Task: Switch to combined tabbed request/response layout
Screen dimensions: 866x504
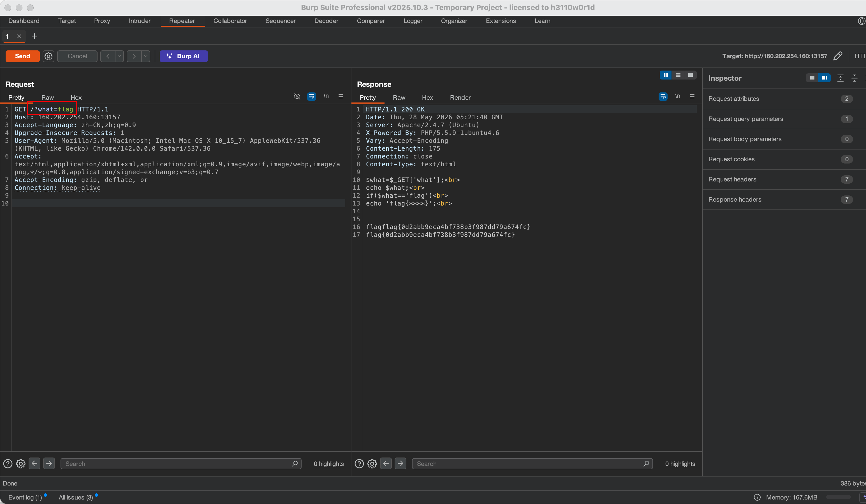Action: point(691,75)
